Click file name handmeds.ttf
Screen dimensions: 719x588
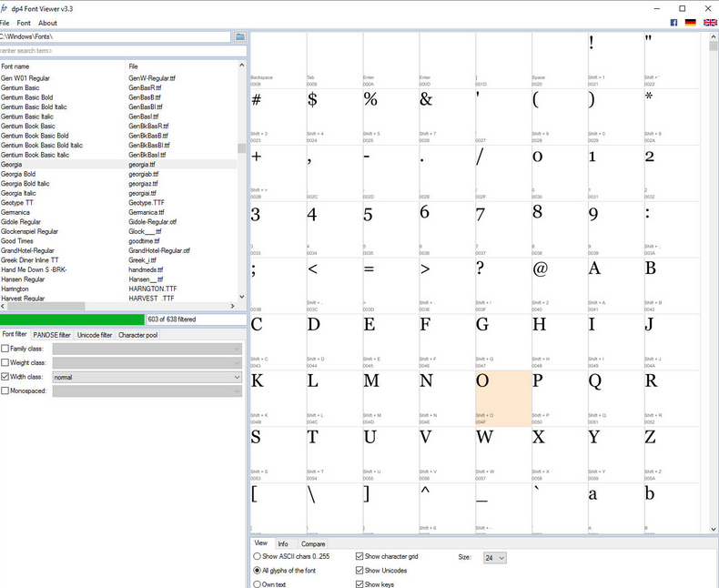coord(146,269)
